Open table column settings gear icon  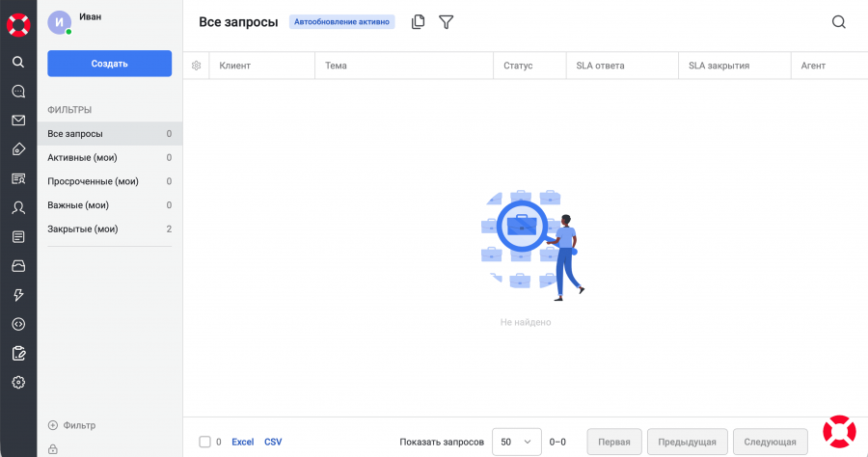(196, 66)
